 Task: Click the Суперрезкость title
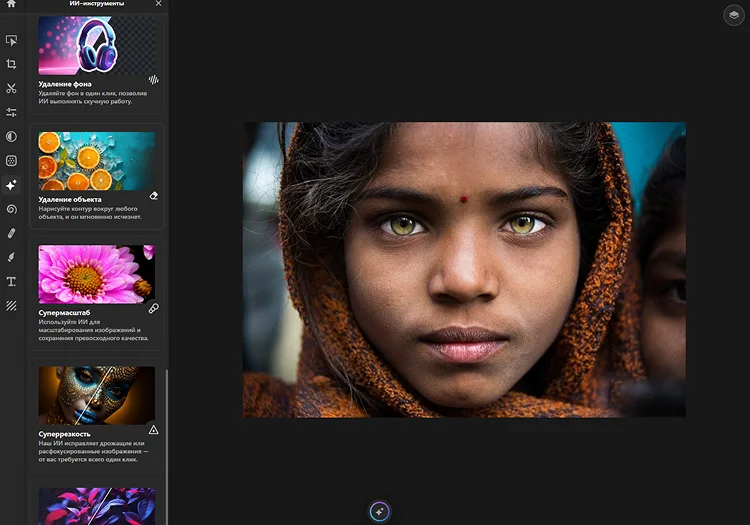pos(65,434)
